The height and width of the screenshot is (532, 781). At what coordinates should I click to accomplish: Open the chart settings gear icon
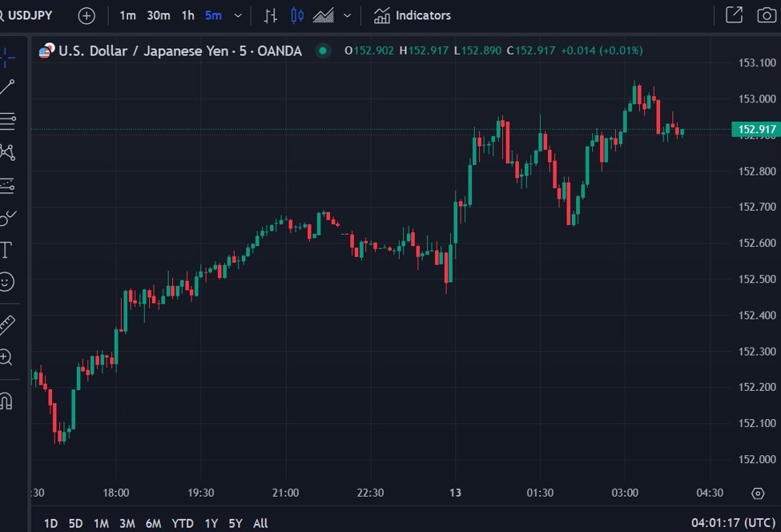click(x=758, y=493)
